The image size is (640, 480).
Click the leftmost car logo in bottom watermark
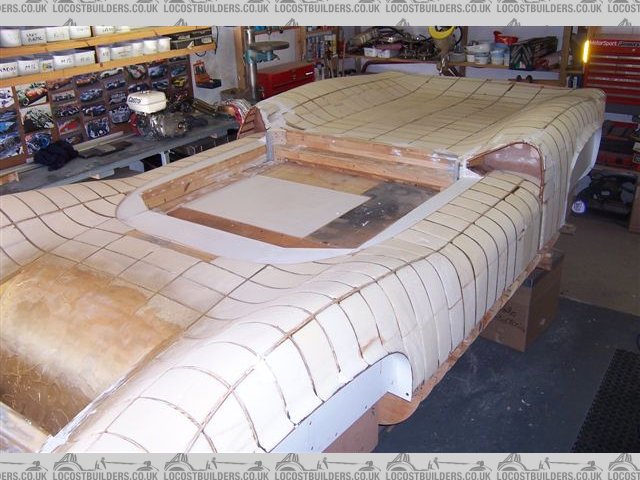tap(67, 464)
